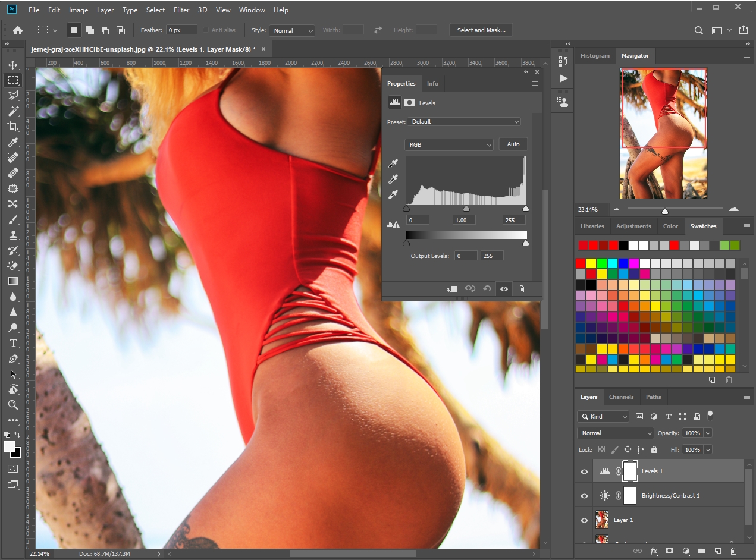This screenshot has height=560, width=756.
Task: Open the layer blending mode dropdown
Action: pyautogui.click(x=615, y=433)
